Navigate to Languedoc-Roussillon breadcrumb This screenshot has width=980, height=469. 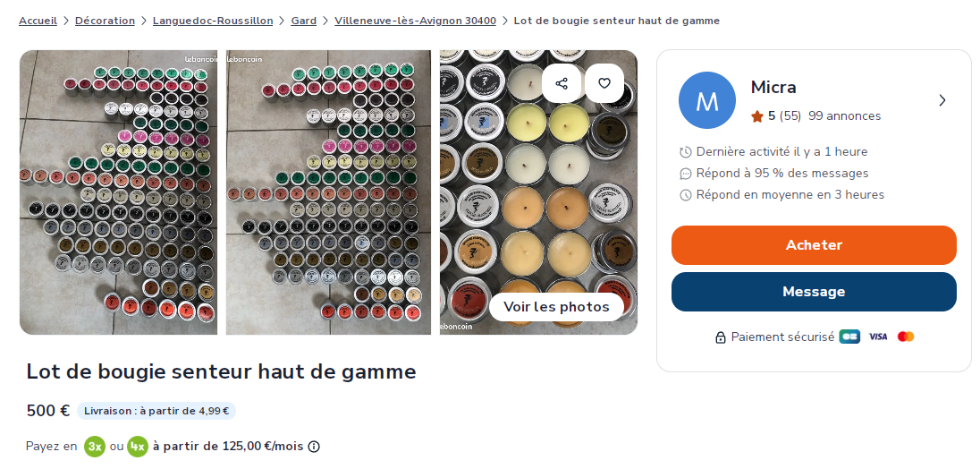click(x=213, y=21)
